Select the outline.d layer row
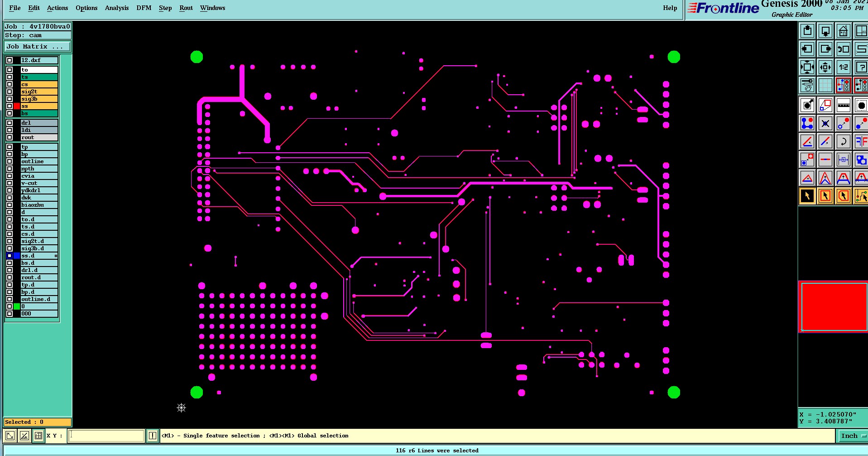The height and width of the screenshot is (456, 868). (x=39, y=299)
